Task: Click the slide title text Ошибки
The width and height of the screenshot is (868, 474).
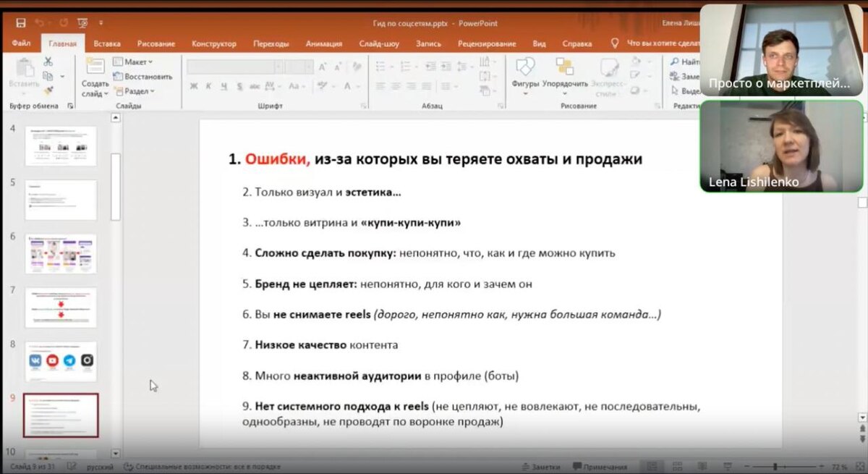Action: 278,159
